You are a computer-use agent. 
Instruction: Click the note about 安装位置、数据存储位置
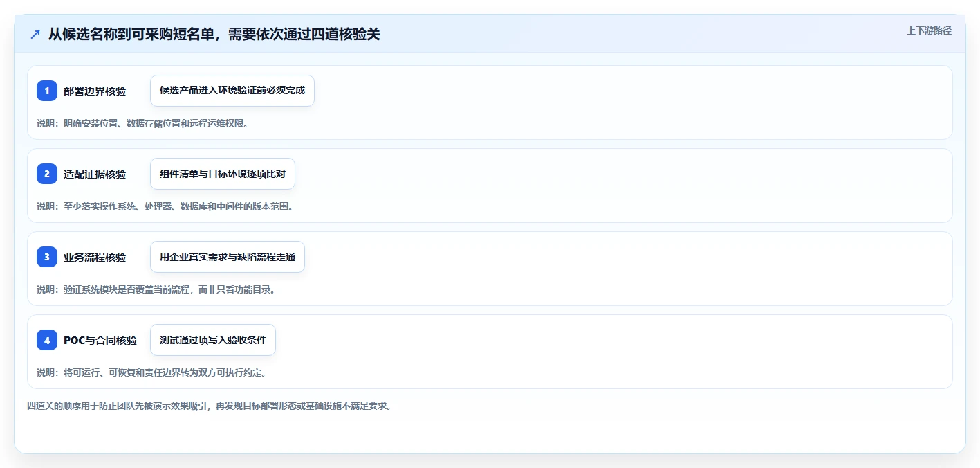[142, 123]
